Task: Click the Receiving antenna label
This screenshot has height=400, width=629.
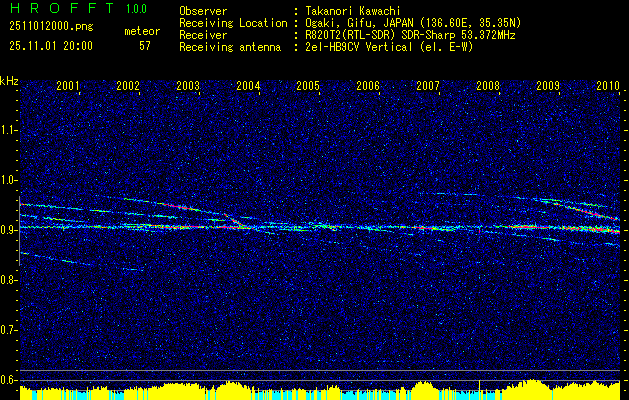Action: click(x=230, y=47)
